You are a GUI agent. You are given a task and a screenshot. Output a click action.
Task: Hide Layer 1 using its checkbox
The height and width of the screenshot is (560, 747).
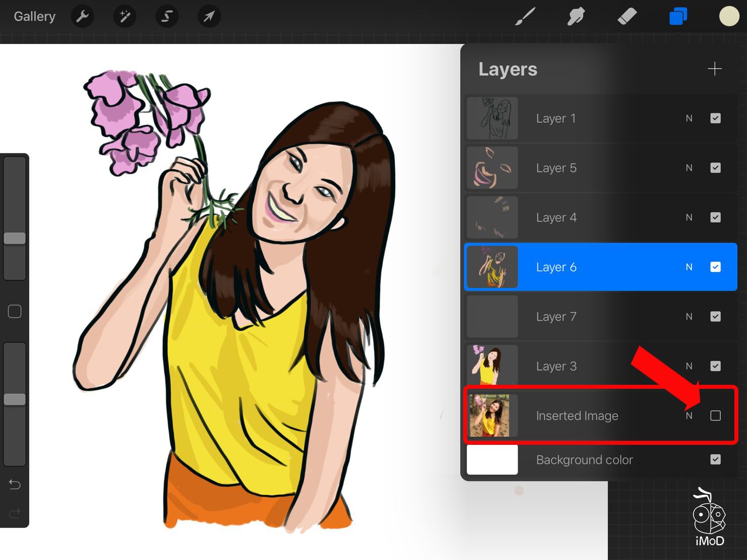[x=715, y=118]
